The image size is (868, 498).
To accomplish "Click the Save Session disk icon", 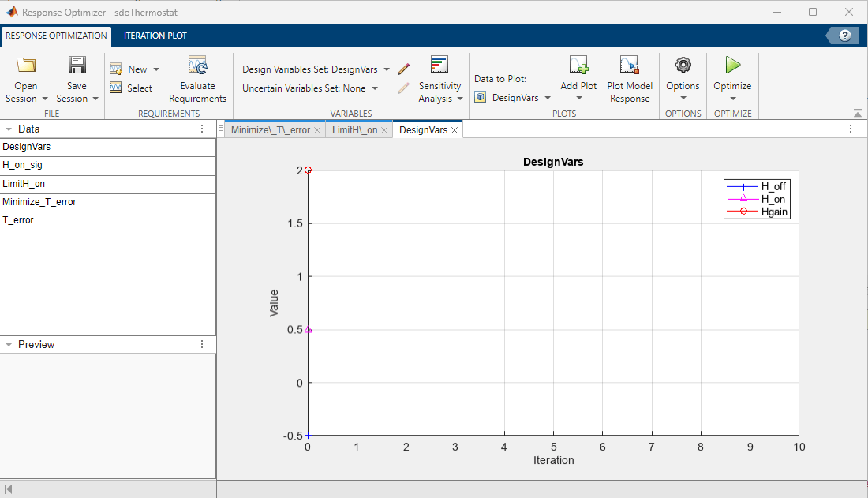I will [77, 66].
